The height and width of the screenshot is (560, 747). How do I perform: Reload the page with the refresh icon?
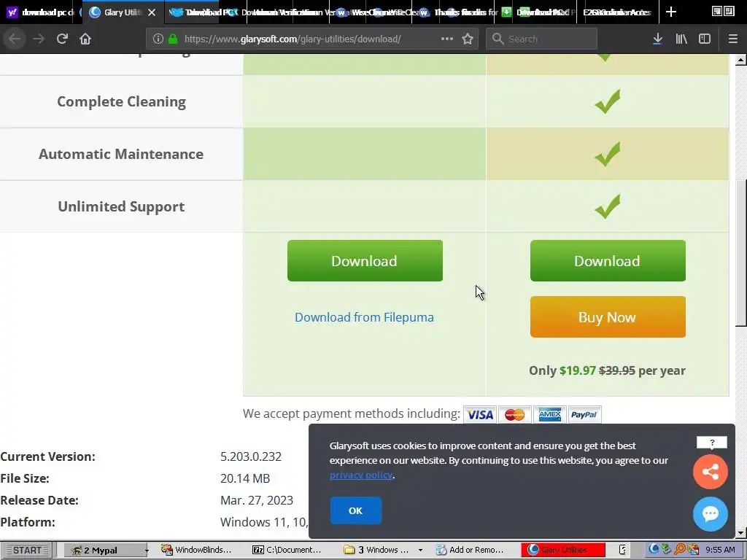tap(62, 39)
